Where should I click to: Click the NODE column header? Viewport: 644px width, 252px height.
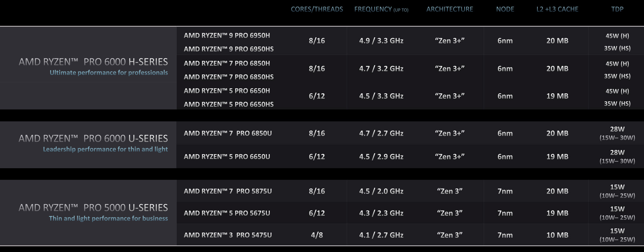click(x=505, y=9)
